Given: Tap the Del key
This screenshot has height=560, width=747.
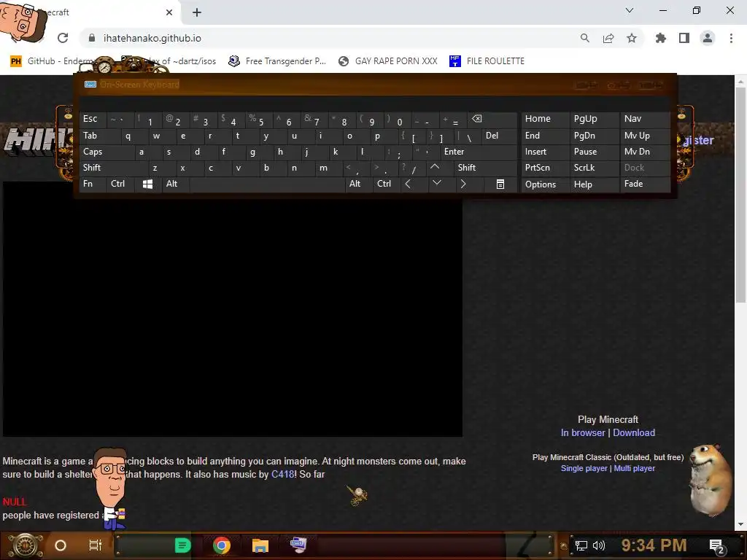Looking at the screenshot, I should click(x=499, y=136).
